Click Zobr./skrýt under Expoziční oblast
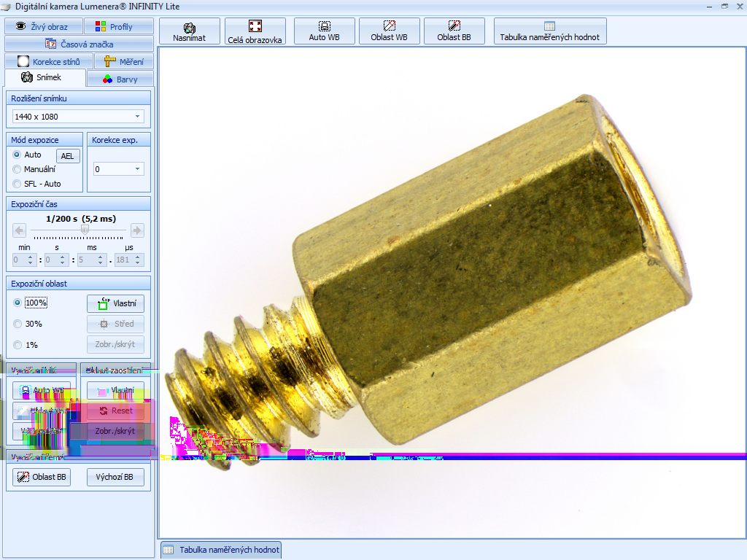Image resolution: width=747 pixels, height=560 pixels. 116,344
